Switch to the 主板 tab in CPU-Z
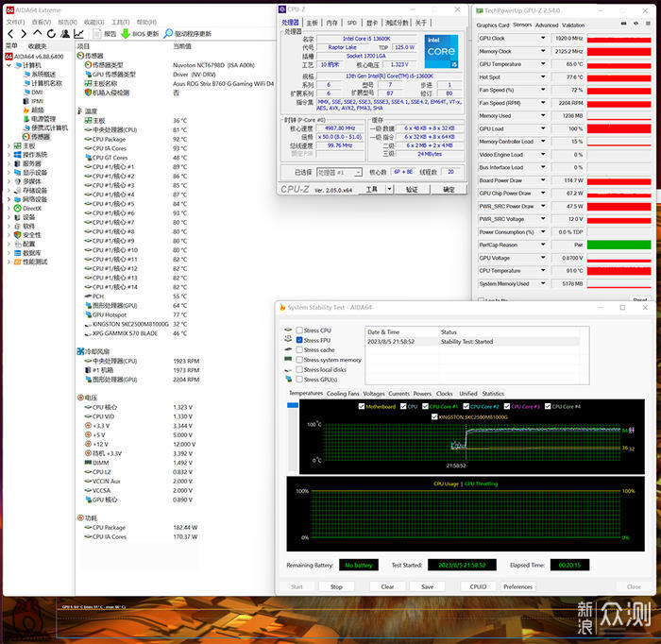The image size is (661, 644). click(x=312, y=23)
